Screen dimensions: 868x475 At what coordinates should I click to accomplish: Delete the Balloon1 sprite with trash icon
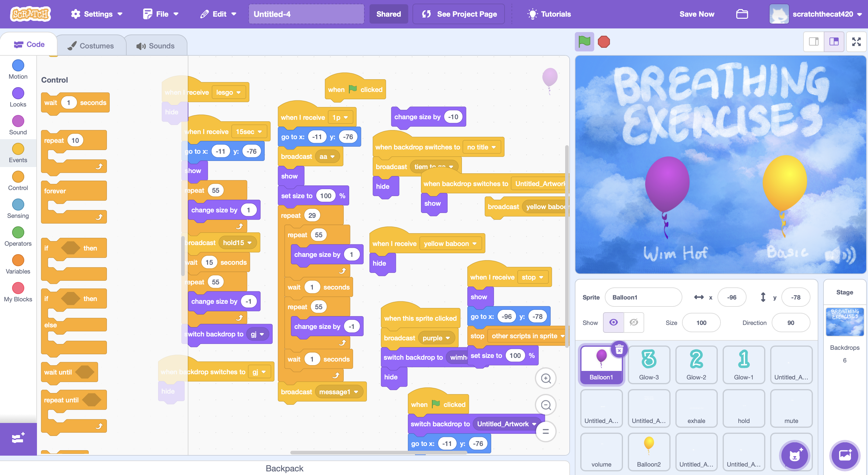(619, 350)
